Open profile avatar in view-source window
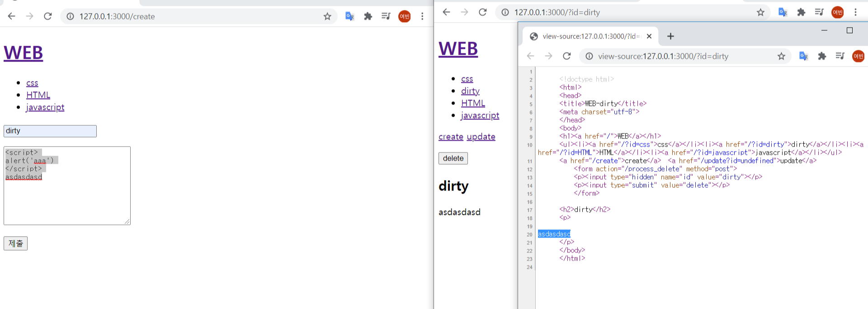This screenshot has width=868, height=309. (x=858, y=56)
